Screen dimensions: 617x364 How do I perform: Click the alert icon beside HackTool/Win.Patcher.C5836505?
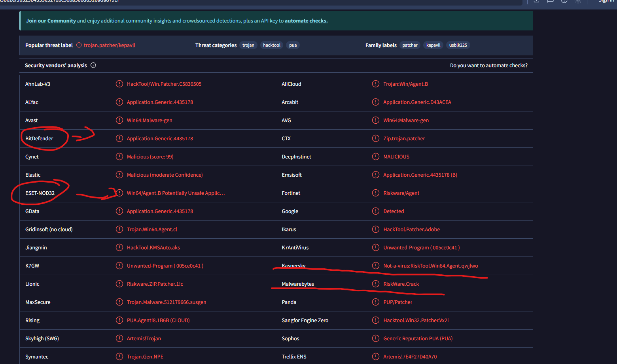coord(119,84)
